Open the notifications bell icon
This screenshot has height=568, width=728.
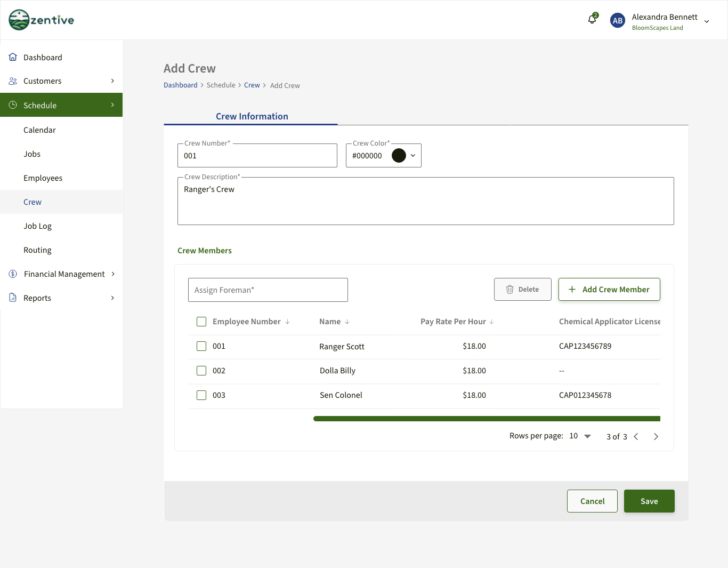coord(592,20)
